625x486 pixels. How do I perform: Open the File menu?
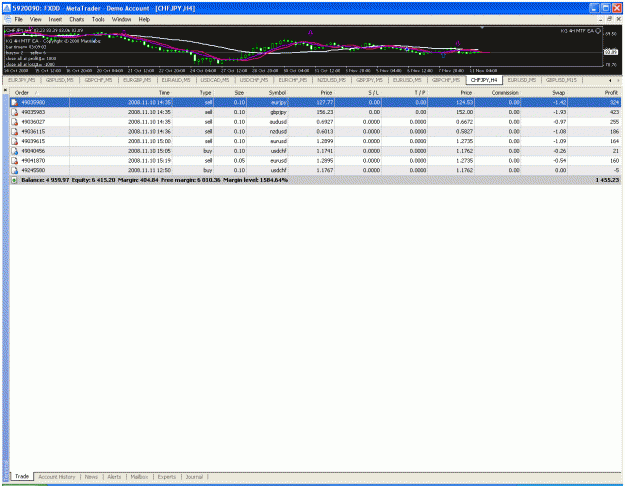18,19
